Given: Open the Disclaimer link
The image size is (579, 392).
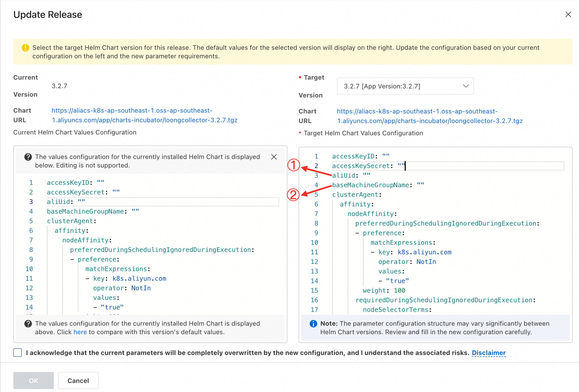Looking at the screenshot, I should (488, 353).
